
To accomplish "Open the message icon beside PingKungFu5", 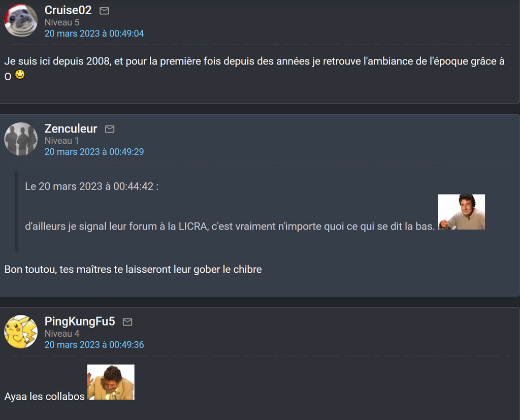I will 127,322.
